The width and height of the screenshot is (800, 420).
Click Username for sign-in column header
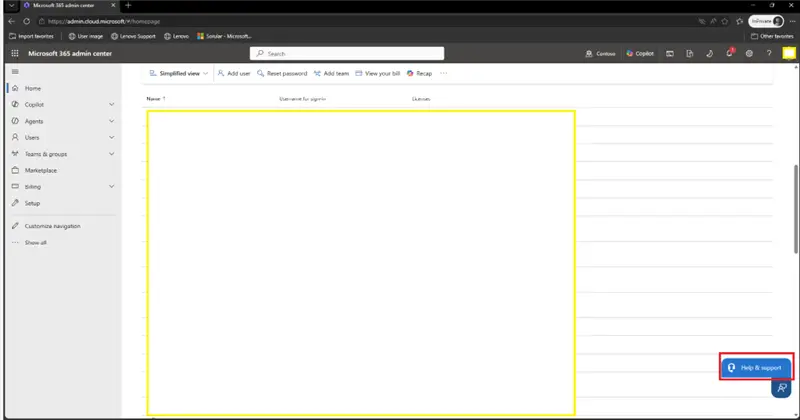(303, 99)
